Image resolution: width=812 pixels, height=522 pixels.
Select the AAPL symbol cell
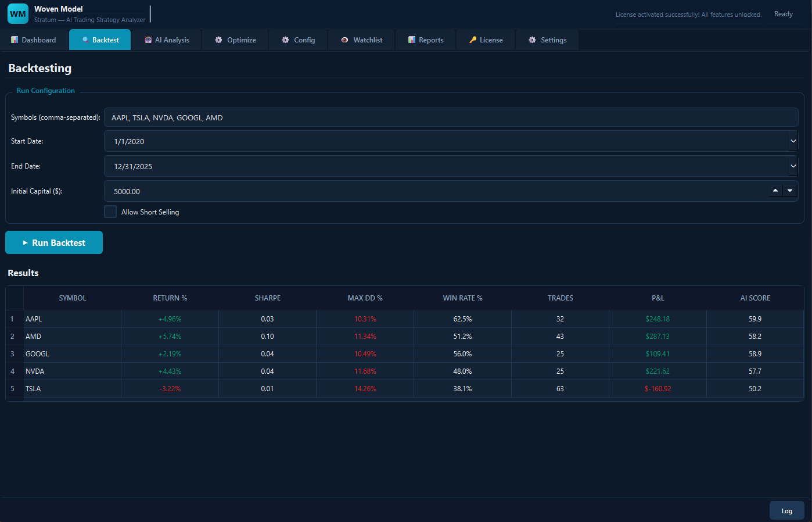point(73,319)
